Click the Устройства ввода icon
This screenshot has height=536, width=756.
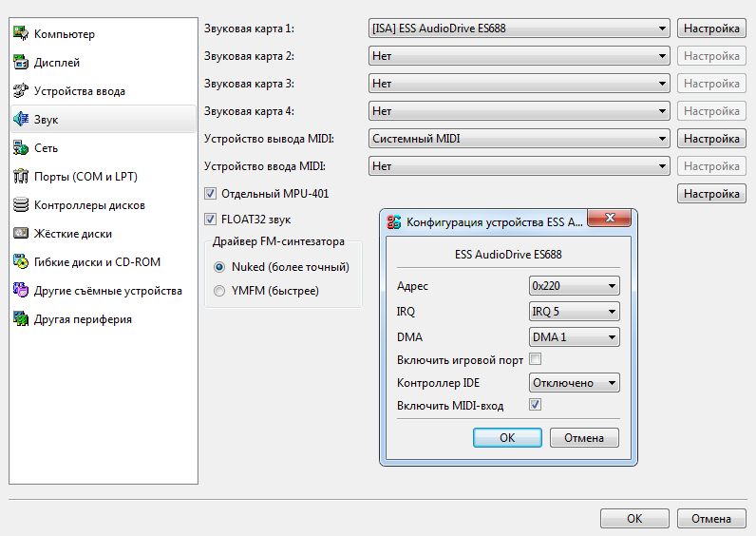21,90
